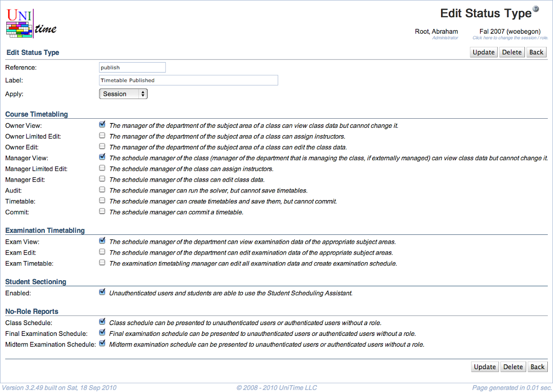Click the bottom Back button
This screenshot has width=553, height=392.
[x=537, y=367]
